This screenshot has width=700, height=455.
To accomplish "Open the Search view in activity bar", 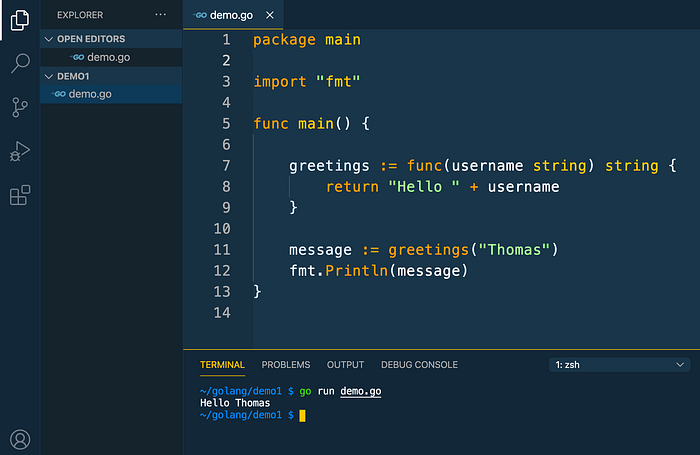I will (x=20, y=63).
